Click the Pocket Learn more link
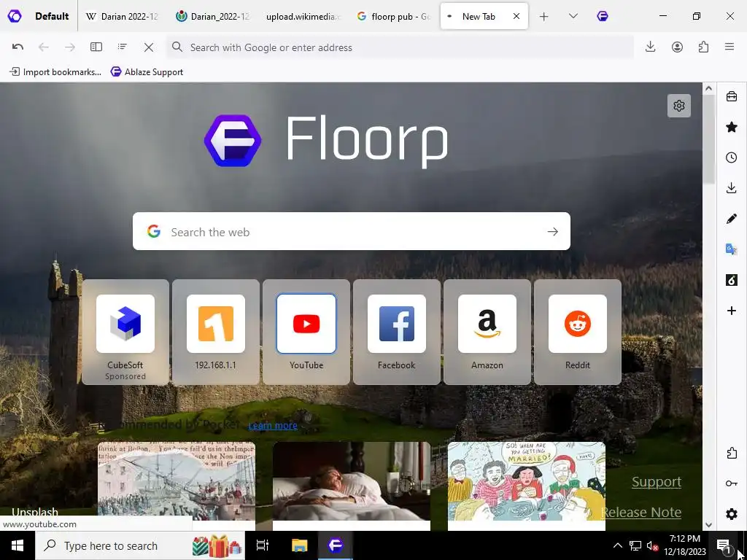The width and height of the screenshot is (747, 560). pos(273,425)
